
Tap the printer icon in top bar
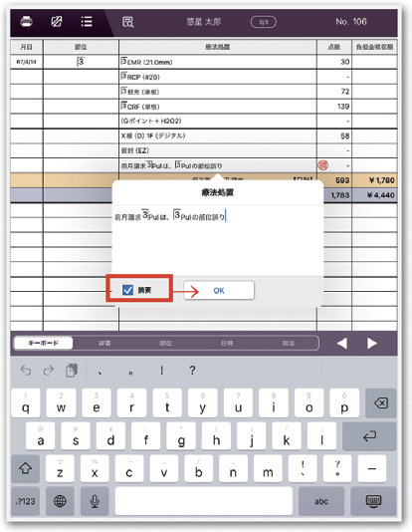pyautogui.click(x=27, y=22)
